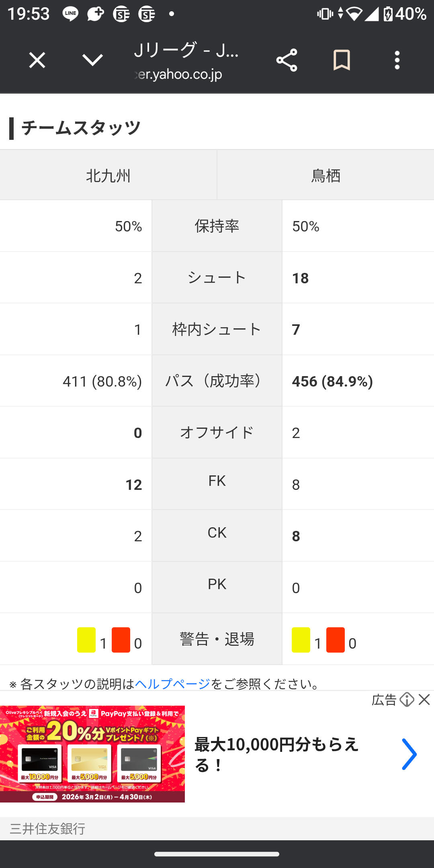This screenshot has height=868, width=434.
Task: Close the in-app browser tab
Action: click(37, 61)
